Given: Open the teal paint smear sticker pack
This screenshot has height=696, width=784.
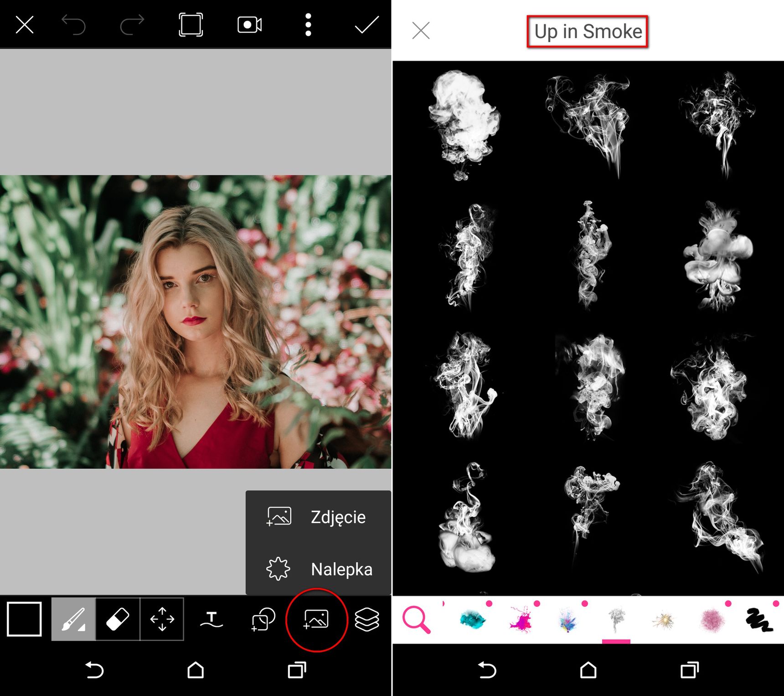Looking at the screenshot, I should pos(473,619).
